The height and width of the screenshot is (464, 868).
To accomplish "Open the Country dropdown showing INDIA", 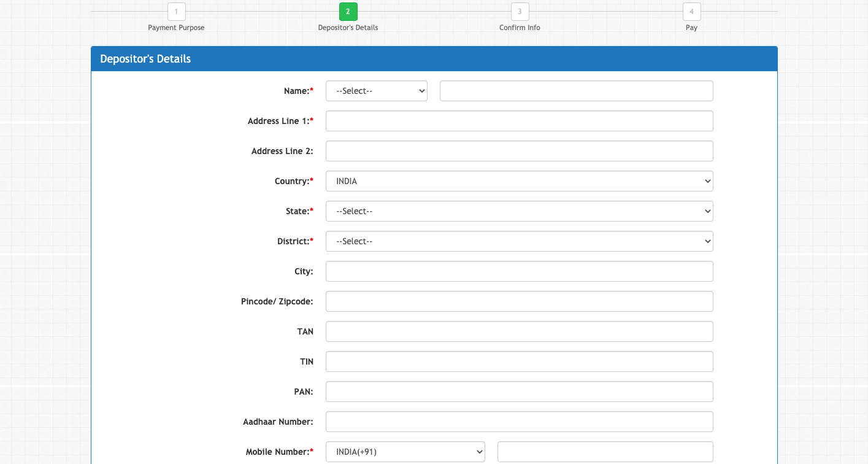I will [520, 181].
